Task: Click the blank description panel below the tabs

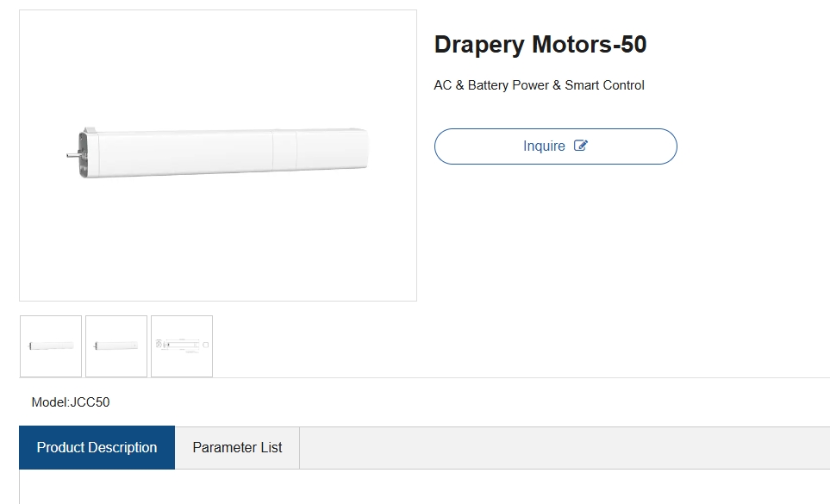Action: tap(425, 487)
